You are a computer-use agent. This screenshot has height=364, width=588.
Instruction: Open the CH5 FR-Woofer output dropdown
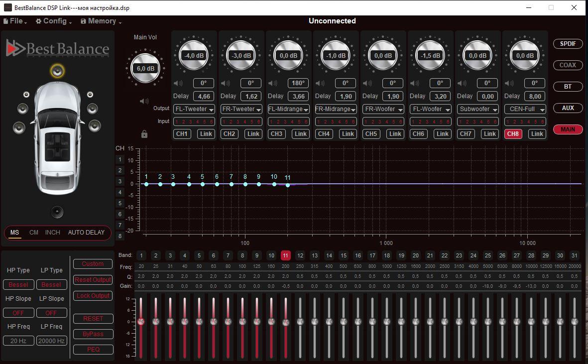click(383, 109)
